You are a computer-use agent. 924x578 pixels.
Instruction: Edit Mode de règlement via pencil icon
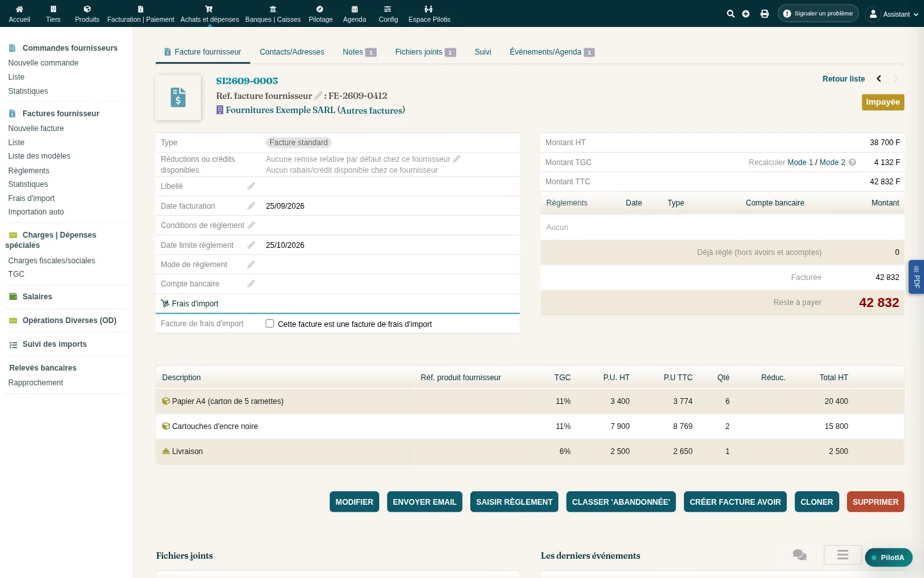251,265
